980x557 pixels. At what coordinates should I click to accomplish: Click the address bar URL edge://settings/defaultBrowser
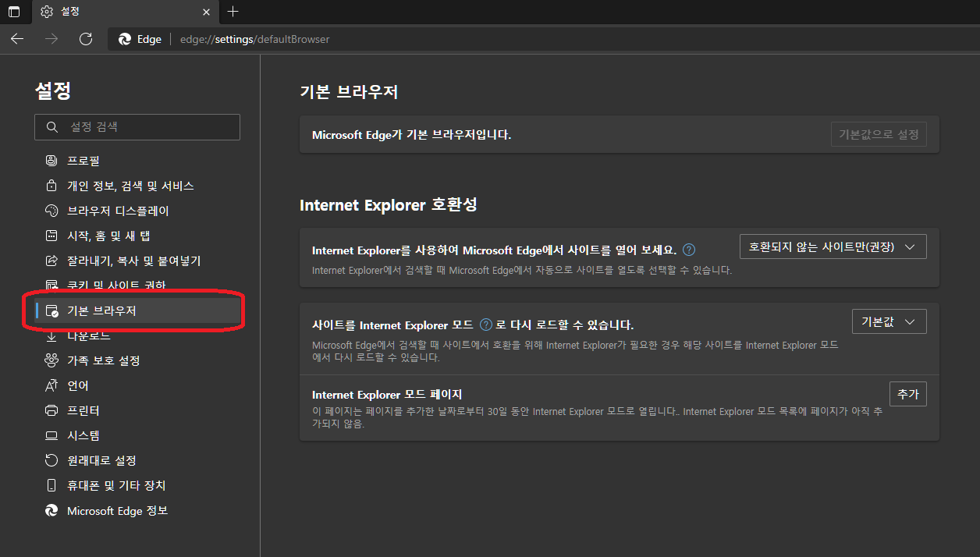[x=254, y=39]
